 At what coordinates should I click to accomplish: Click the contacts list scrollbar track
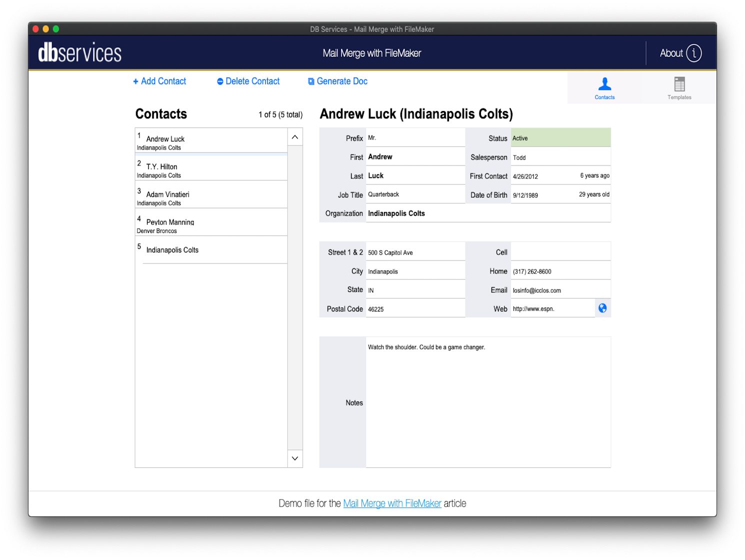295,297
